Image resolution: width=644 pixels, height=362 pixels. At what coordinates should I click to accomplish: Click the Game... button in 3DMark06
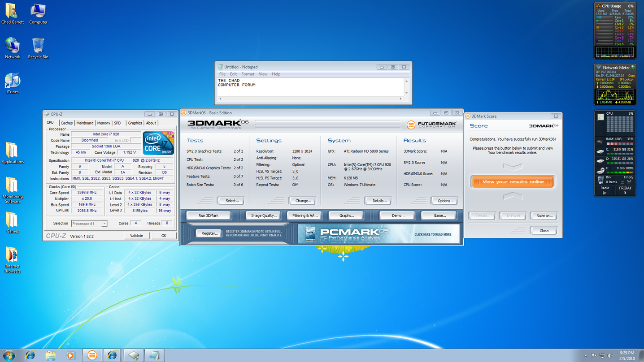(x=439, y=215)
